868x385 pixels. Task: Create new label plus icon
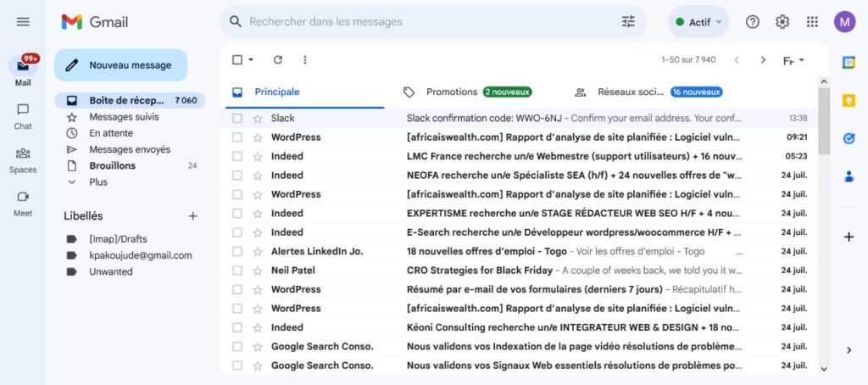192,216
